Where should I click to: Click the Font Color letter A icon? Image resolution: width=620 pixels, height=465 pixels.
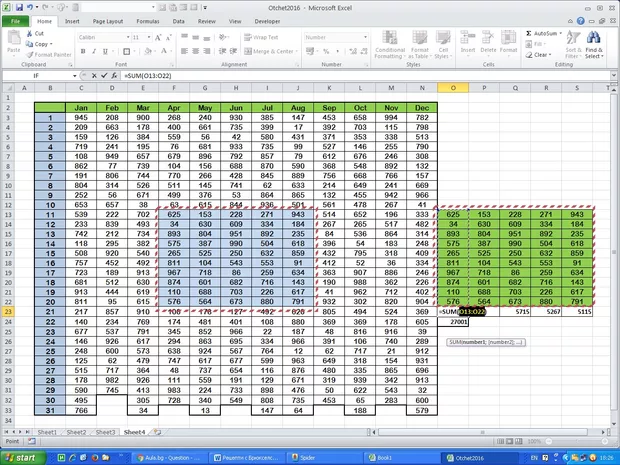click(x=164, y=51)
